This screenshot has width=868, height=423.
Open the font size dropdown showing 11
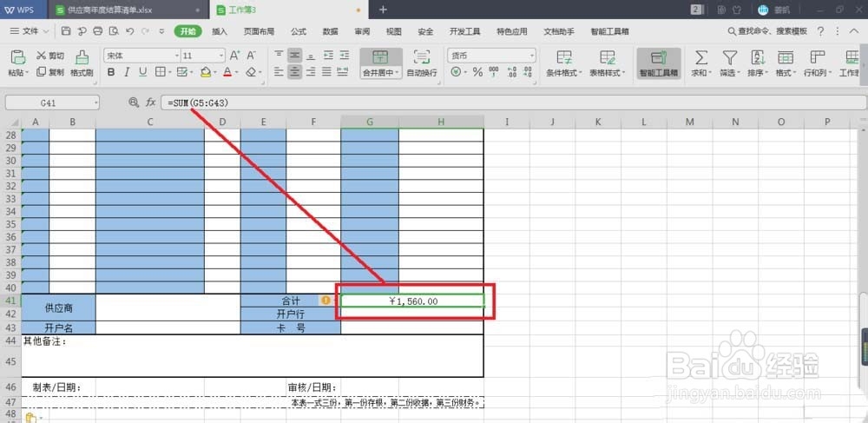pyautogui.click(x=221, y=56)
